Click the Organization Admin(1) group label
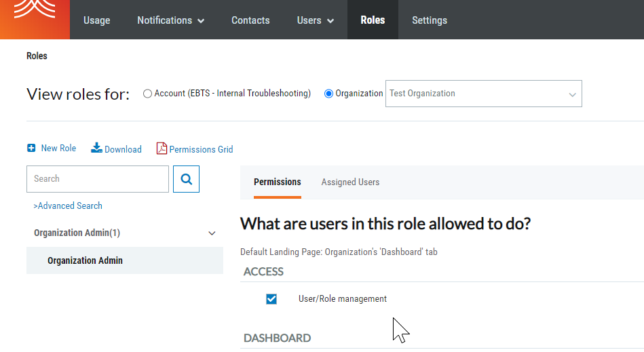644x352 pixels. [77, 233]
